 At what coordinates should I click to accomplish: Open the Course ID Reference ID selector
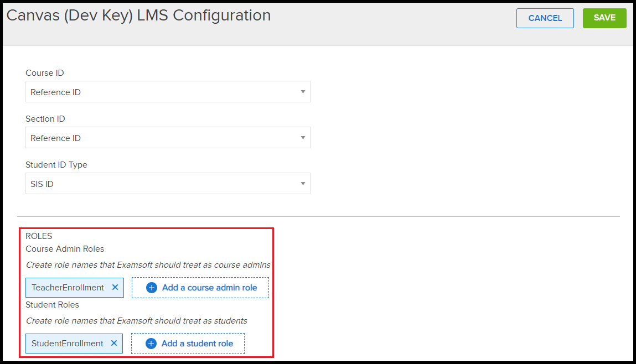(x=168, y=92)
